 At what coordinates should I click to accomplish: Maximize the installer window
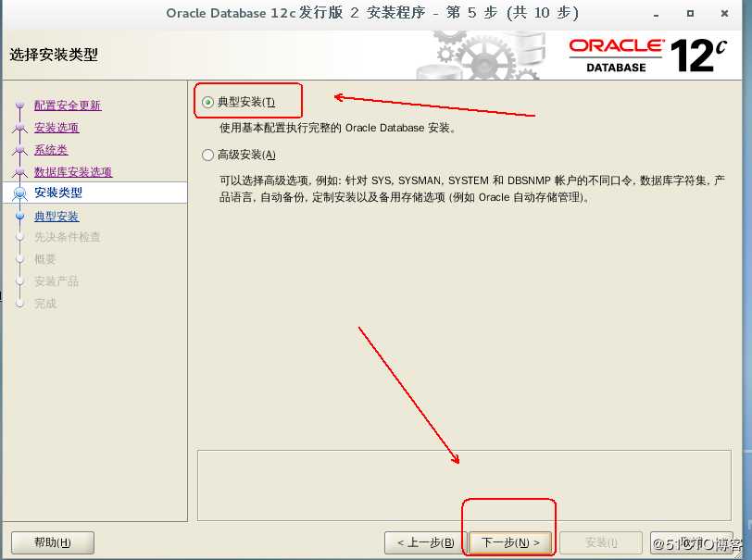pyautogui.click(x=690, y=14)
